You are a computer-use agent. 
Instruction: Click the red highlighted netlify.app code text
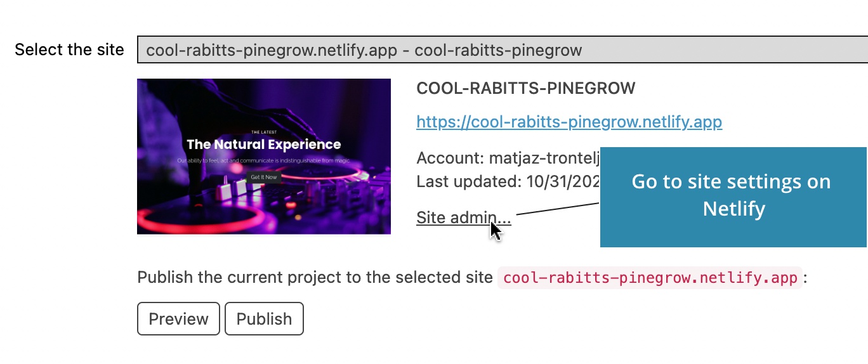tap(650, 278)
